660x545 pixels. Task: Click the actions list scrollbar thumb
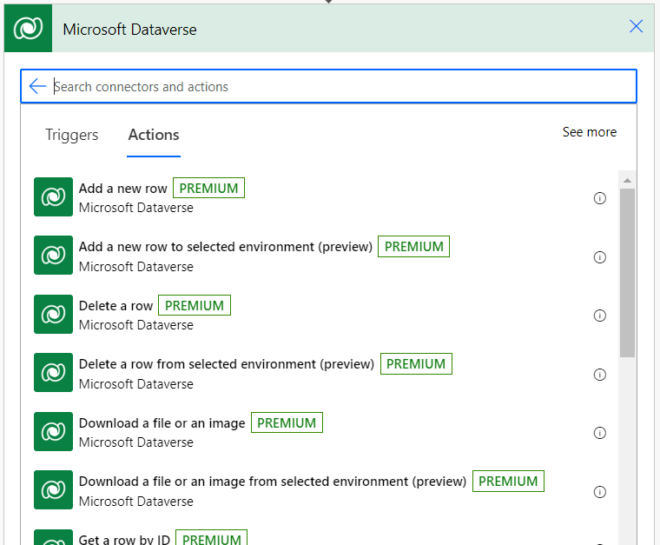click(627, 273)
